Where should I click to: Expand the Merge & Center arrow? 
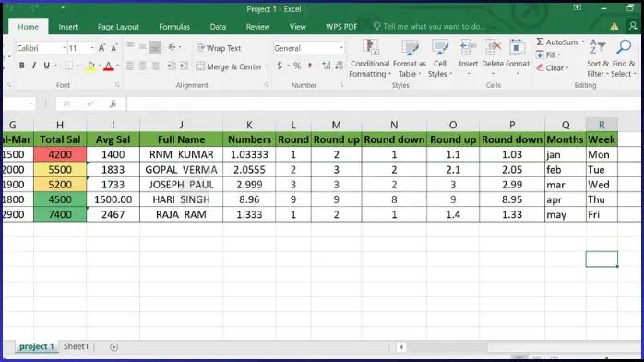point(267,66)
